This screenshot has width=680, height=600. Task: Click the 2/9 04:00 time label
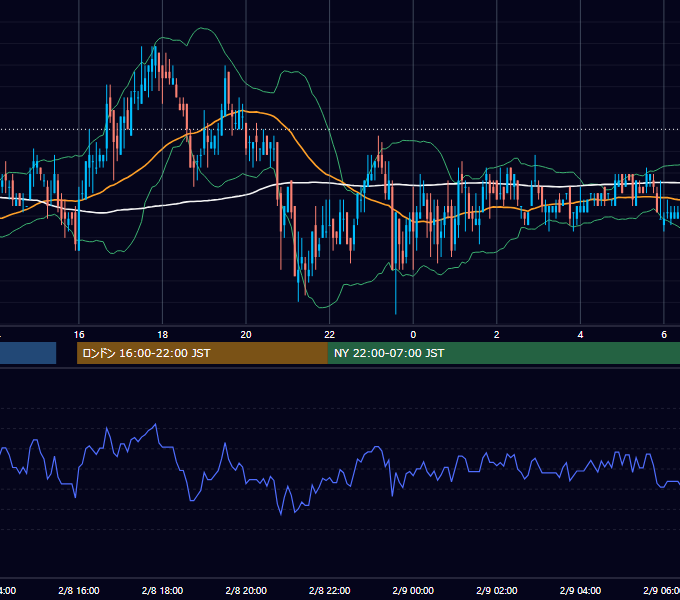580,590
